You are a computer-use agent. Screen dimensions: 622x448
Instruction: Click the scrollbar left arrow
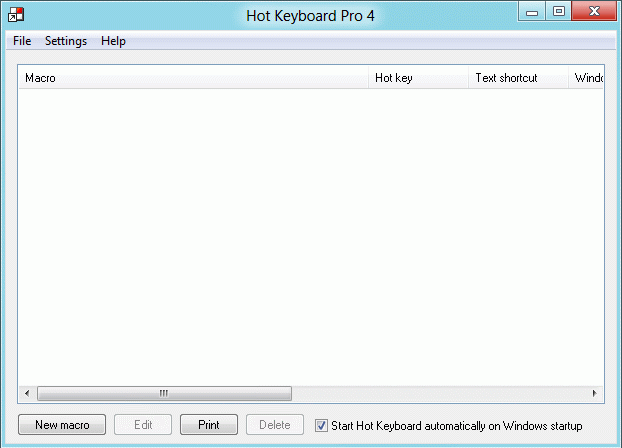27,394
